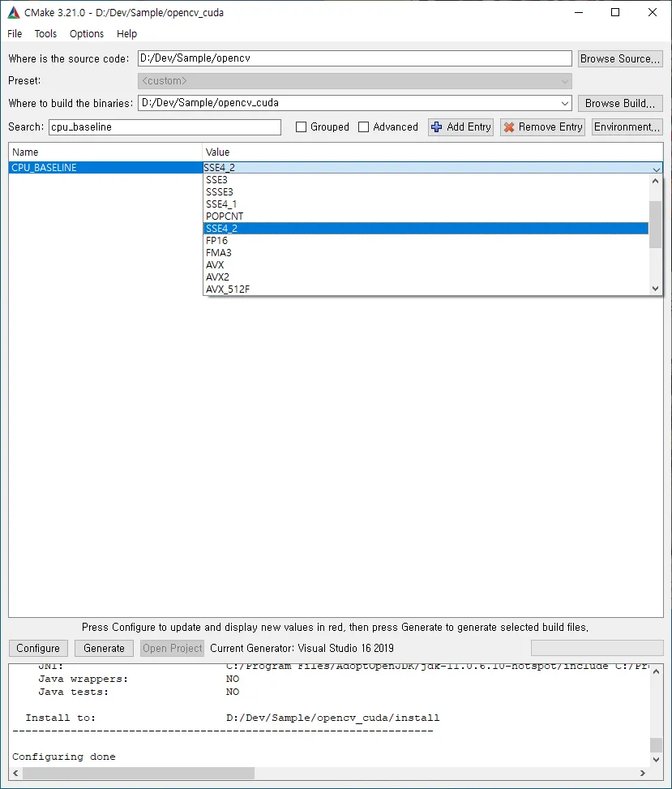
Task: Click the dropdown list scroll-down arrow
Action: pyautogui.click(x=655, y=289)
